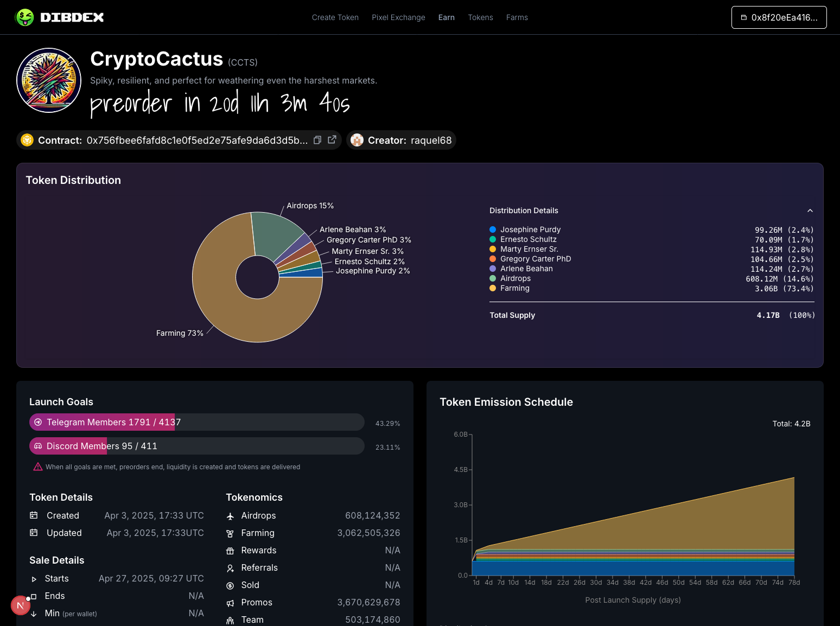This screenshot has height=626, width=840.
Task: Click the Referrals person icon
Action: click(x=230, y=567)
